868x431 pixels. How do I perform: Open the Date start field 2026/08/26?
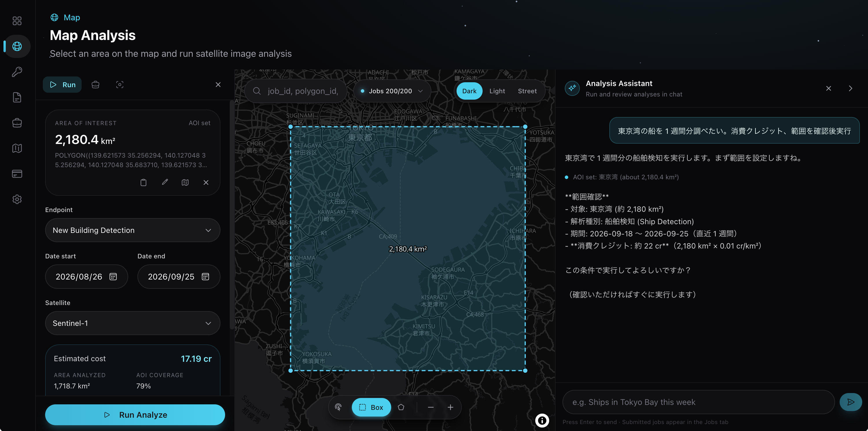tap(86, 277)
